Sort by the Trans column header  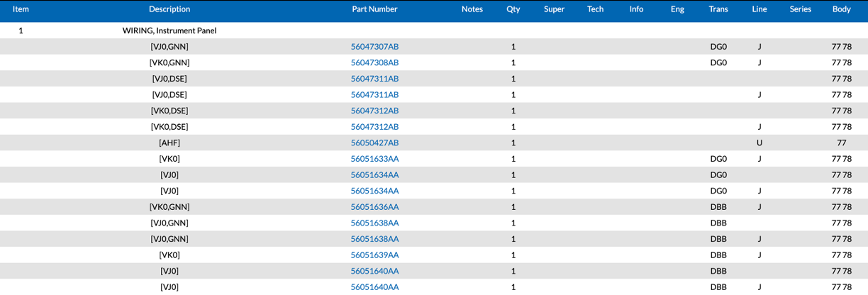pyautogui.click(x=718, y=9)
